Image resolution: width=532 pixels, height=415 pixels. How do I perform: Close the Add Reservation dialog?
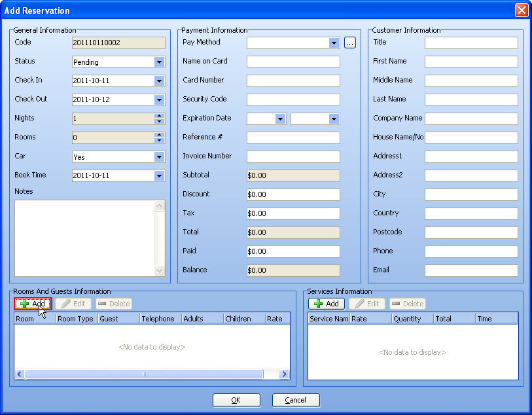521,10
